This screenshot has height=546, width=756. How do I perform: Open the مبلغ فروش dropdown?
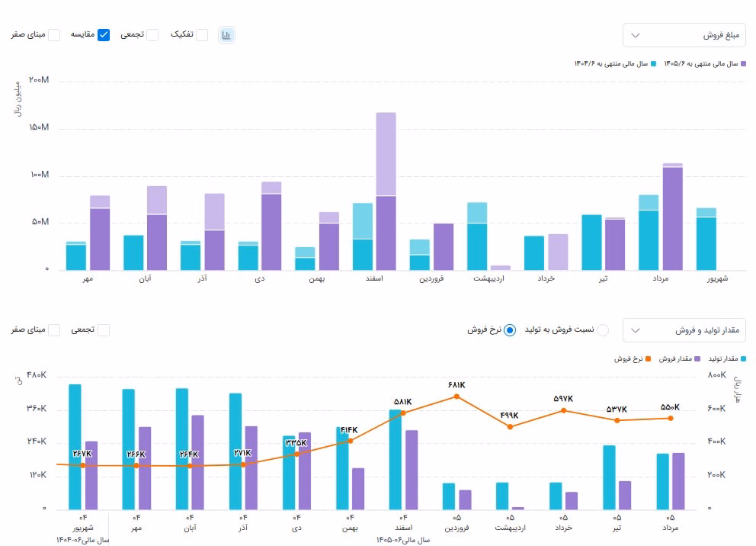pyautogui.click(x=684, y=35)
